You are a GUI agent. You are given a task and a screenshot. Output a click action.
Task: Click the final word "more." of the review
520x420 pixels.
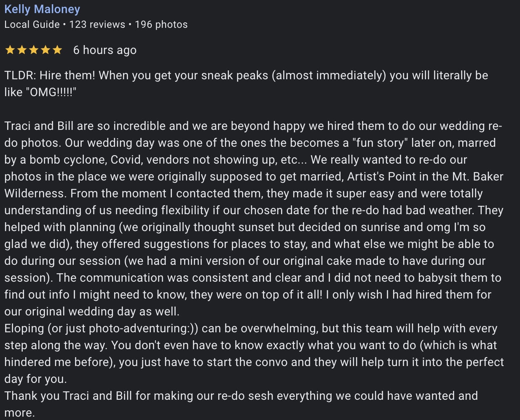[19, 413]
